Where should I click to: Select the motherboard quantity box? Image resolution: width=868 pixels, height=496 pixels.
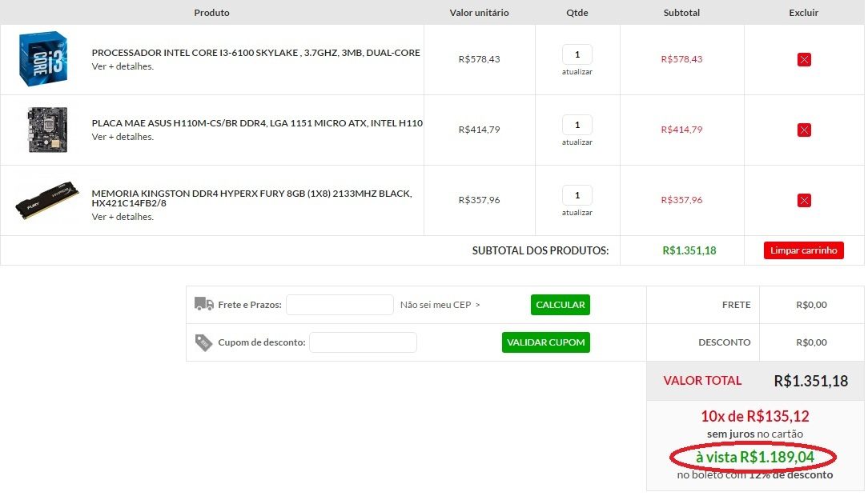(577, 125)
